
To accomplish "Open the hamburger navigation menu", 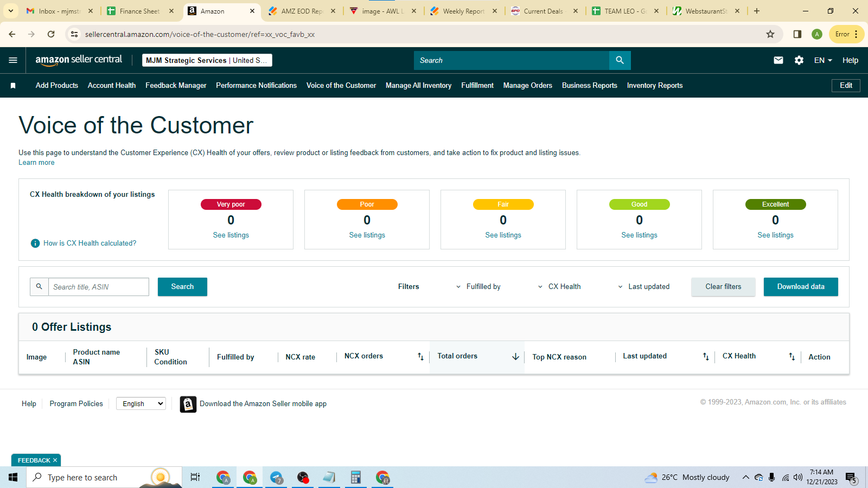I will [13, 60].
